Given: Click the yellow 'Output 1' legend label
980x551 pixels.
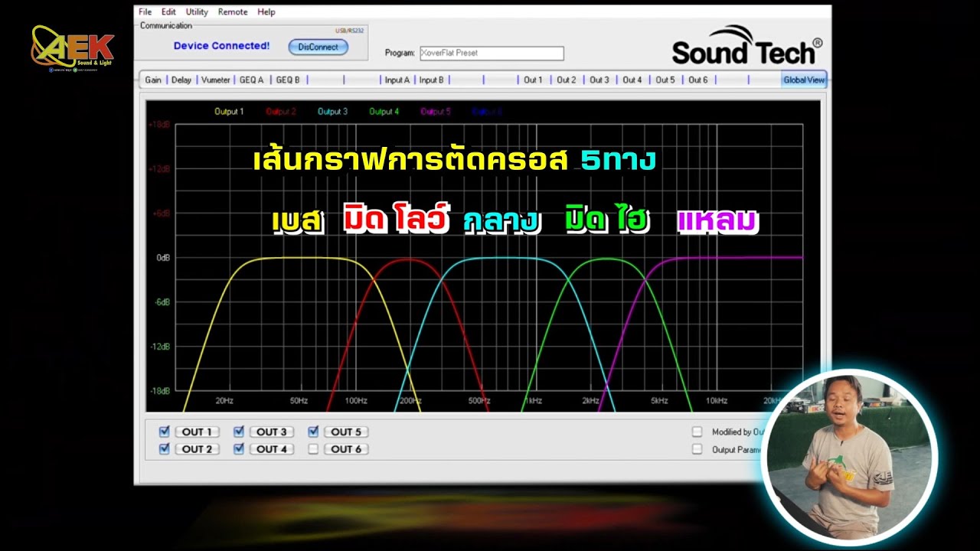Looking at the screenshot, I should tap(229, 112).
